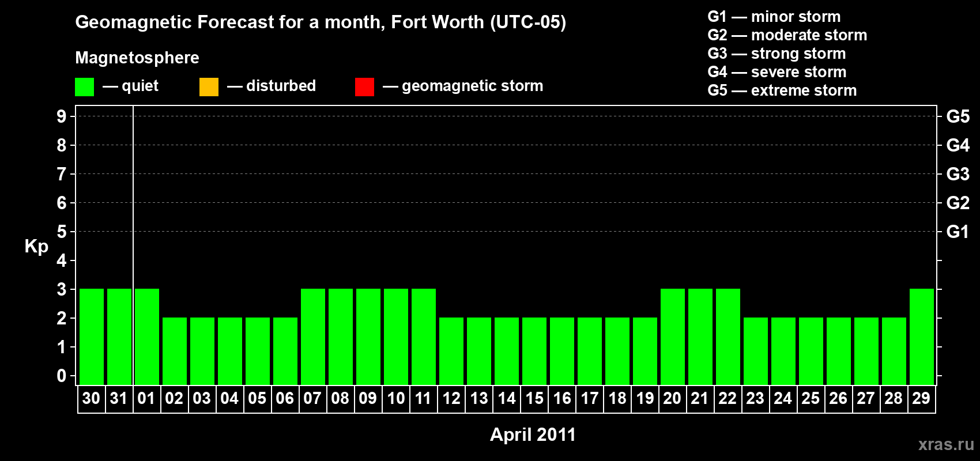Click date cell 24 on the axis
Screen dimensions: 980x461
click(x=783, y=399)
